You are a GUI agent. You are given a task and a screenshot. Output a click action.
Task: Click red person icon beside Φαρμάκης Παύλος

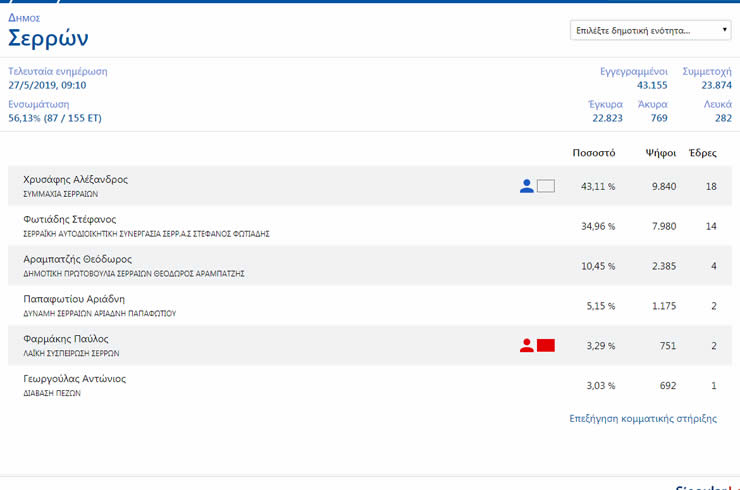point(527,346)
